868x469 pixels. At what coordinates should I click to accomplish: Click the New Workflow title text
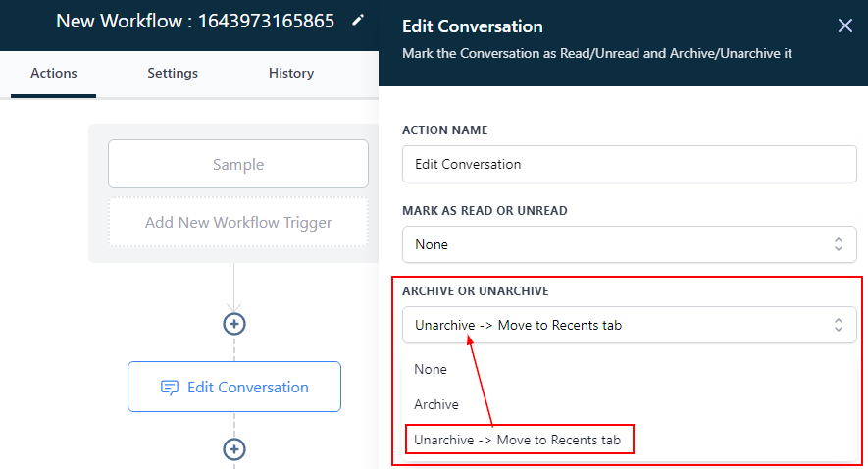click(195, 21)
